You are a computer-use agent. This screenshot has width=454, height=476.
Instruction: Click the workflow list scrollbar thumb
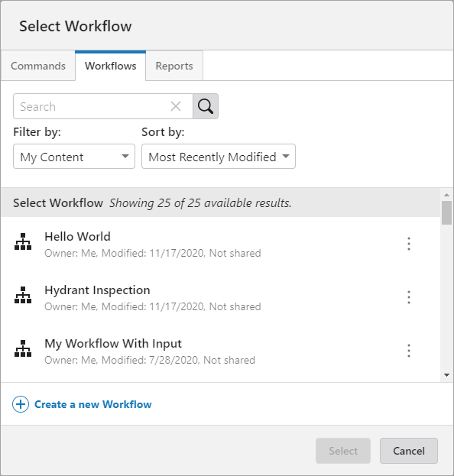click(446, 213)
